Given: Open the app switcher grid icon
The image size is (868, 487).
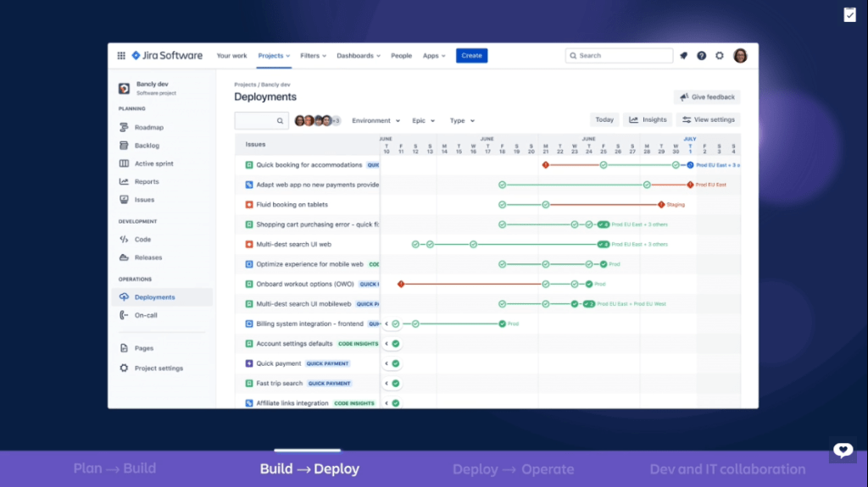Looking at the screenshot, I should tap(121, 56).
